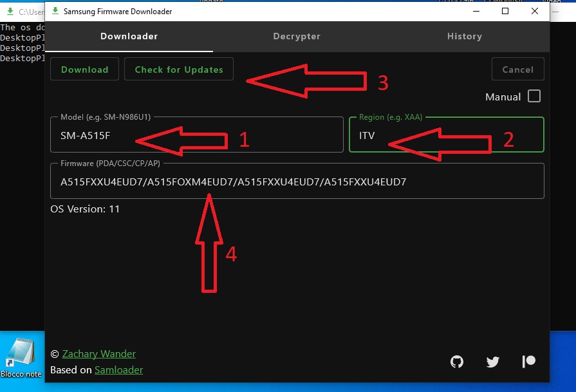
Task: Maximize the Samsung Firmware Downloader window
Action: (505, 11)
